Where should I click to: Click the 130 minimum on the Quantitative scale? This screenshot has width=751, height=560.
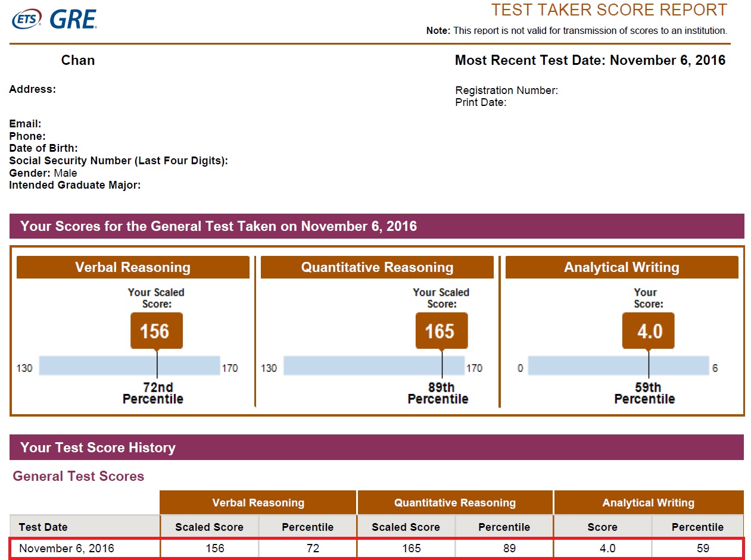pyautogui.click(x=269, y=368)
